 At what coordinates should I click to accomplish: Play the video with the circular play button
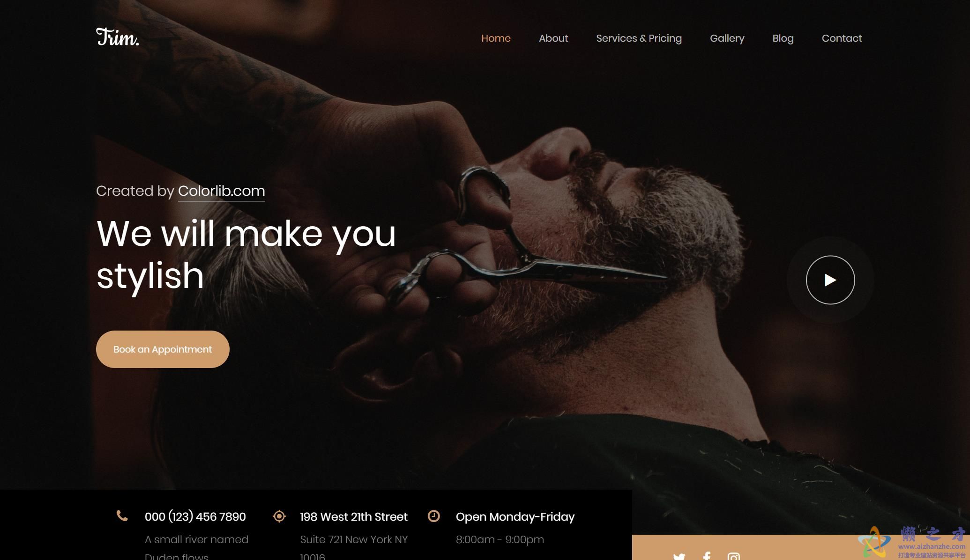pyautogui.click(x=830, y=280)
